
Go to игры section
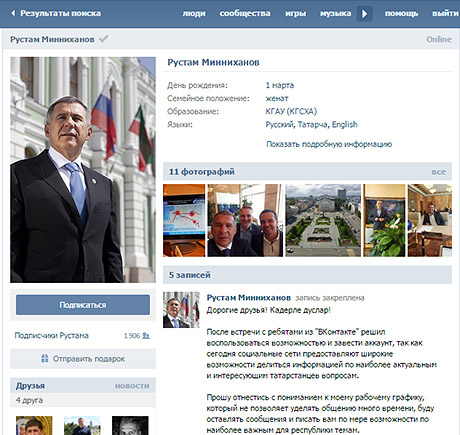[x=295, y=13]
